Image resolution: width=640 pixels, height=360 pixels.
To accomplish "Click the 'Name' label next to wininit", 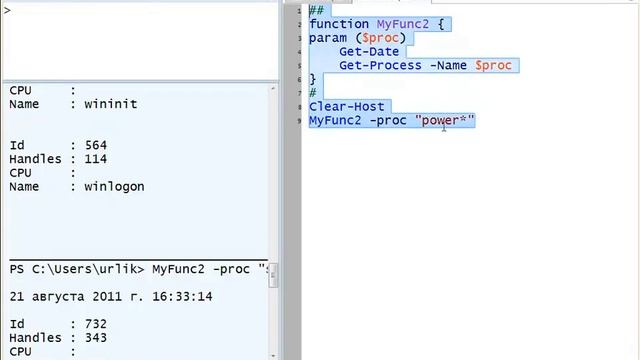I will (24, 104).
